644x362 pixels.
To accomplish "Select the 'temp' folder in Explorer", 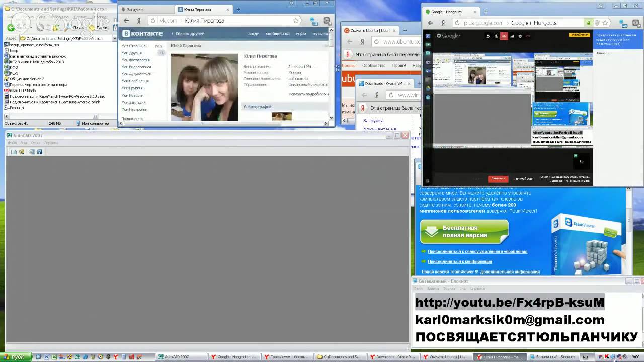I will (x=14, y=50).
